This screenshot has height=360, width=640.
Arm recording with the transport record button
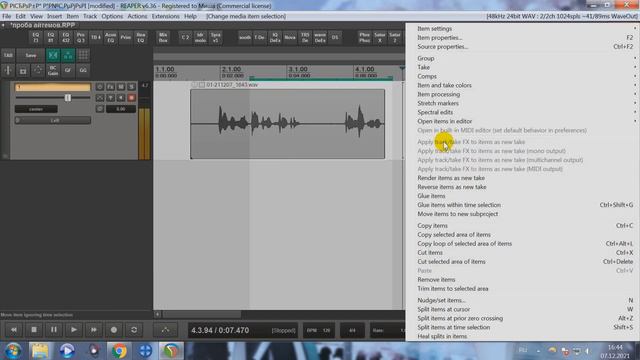pyautogui.click(x=114, y=330)
